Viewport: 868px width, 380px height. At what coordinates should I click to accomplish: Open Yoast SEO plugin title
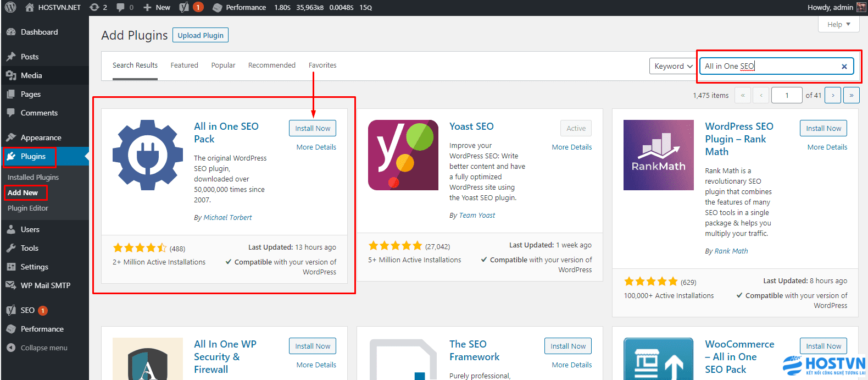click(471, 126)
